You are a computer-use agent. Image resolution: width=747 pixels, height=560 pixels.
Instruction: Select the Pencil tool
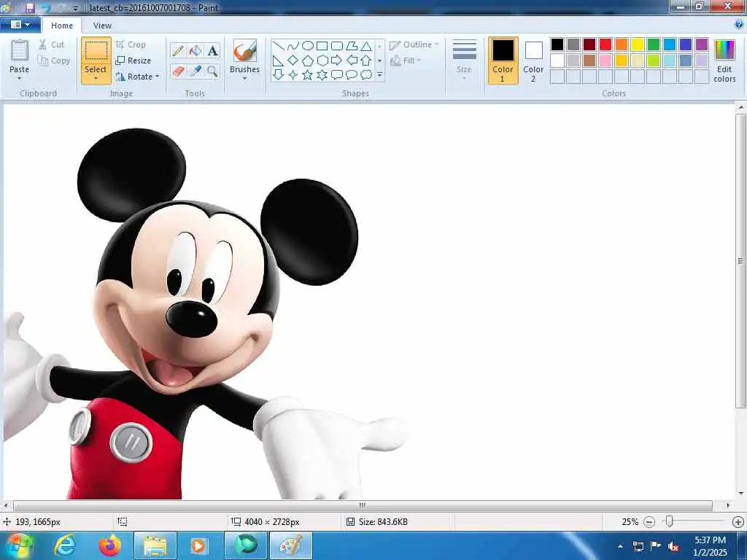click(x=178, y=50)
